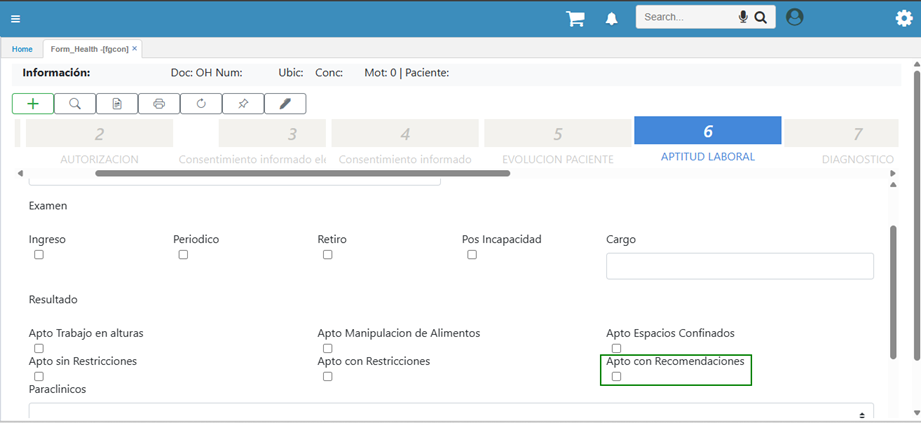Check the Ingreso checkbox
The width and height of the screenshot is (921, 423).
coord(39,255)
